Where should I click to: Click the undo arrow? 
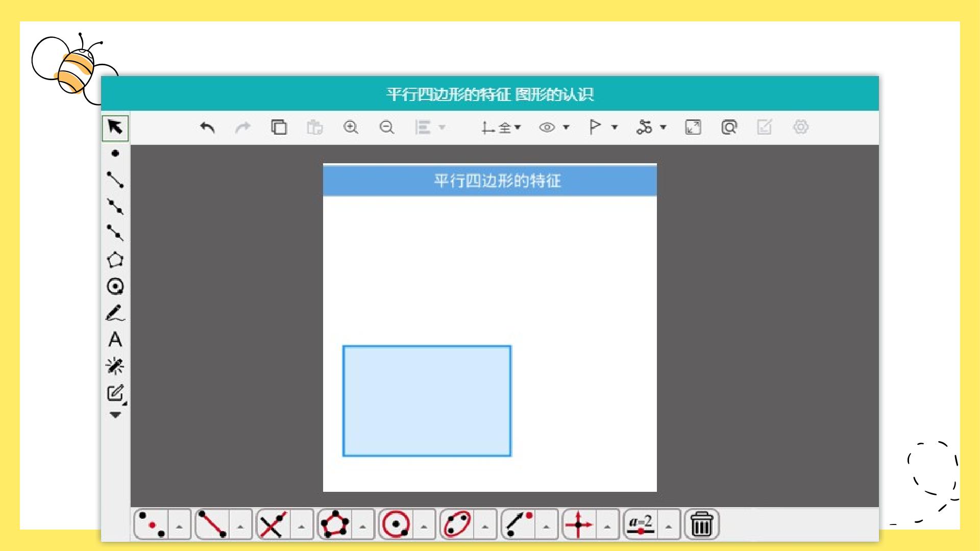pyautogui.click(x=207, y=127)
